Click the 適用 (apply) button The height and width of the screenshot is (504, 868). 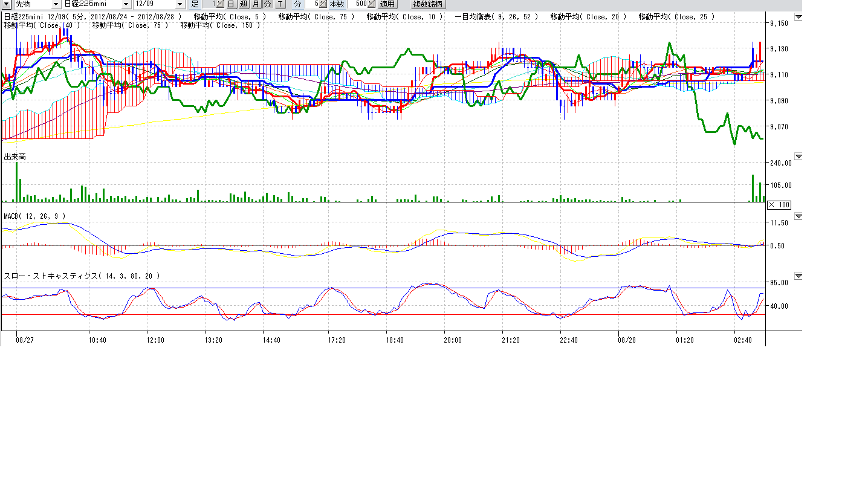coord(387,4)
